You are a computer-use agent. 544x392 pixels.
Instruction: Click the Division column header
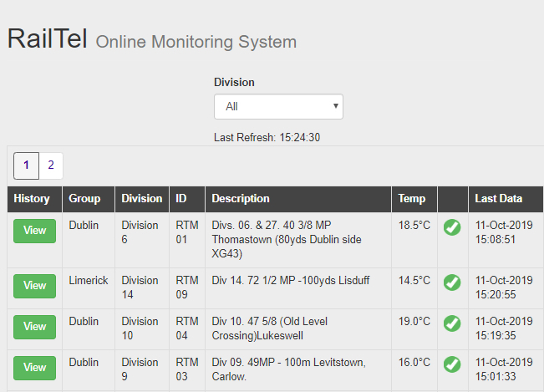tap(141, 199)
